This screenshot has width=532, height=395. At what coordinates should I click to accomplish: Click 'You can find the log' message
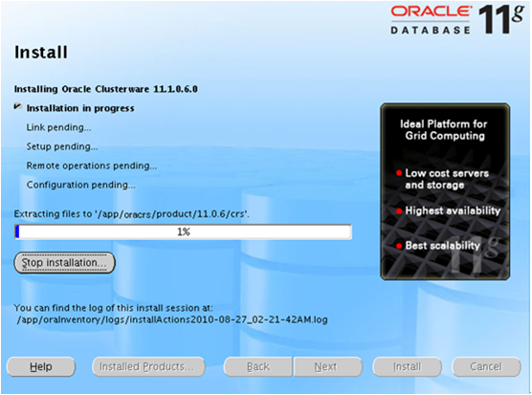(113, 308)
